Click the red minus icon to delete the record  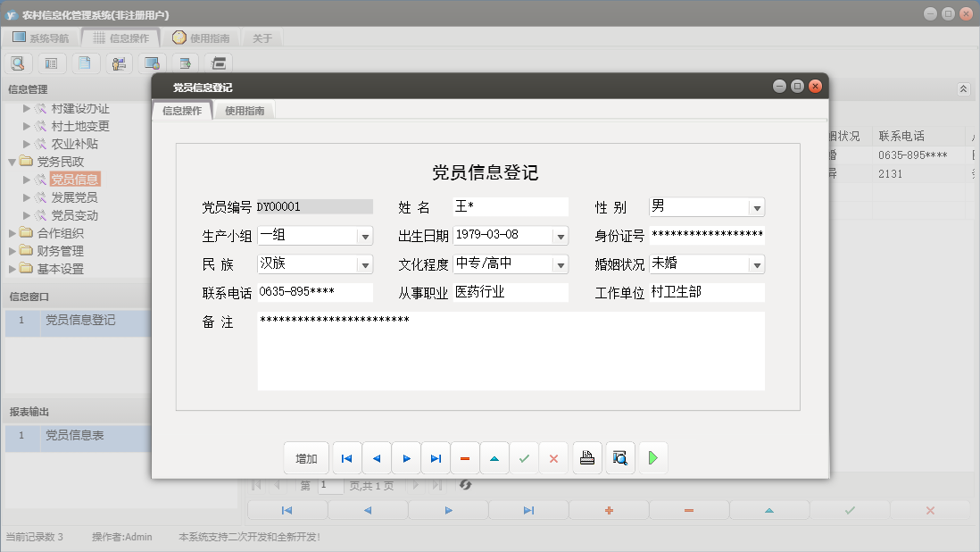(464, 457)
